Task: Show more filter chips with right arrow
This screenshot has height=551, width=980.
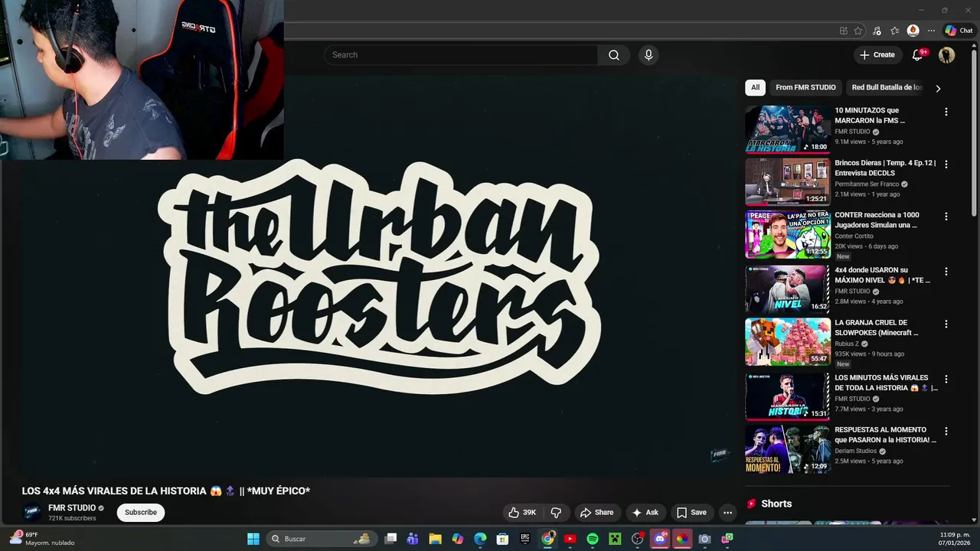Action: (938, 88)
